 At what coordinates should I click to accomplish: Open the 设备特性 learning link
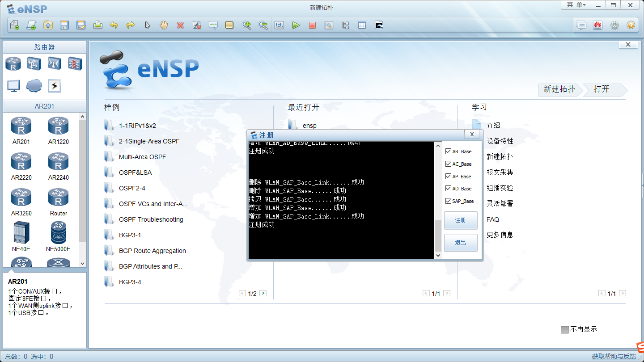point(500,141)
